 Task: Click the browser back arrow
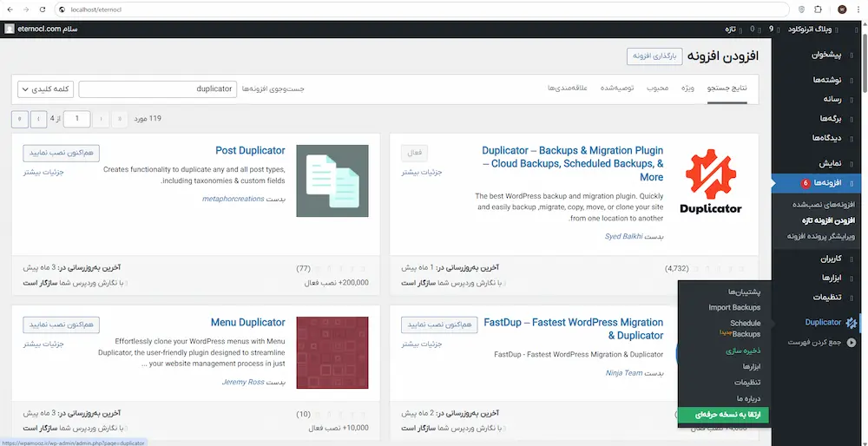pos(10,10)
